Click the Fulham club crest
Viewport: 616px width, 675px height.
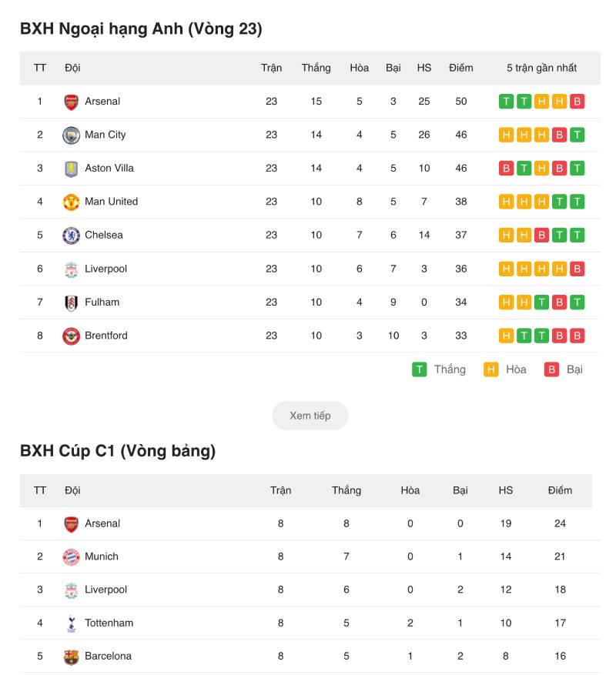[71, 302]
